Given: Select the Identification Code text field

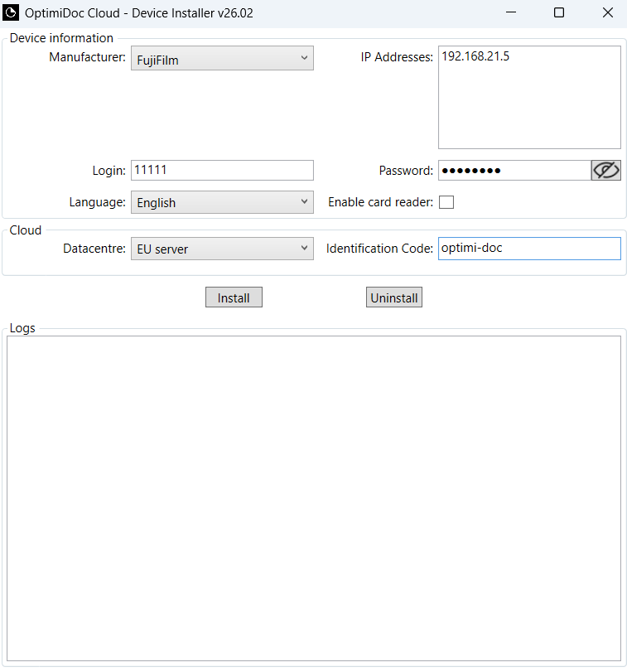Looking at the screenshot, I should (529, 249).
